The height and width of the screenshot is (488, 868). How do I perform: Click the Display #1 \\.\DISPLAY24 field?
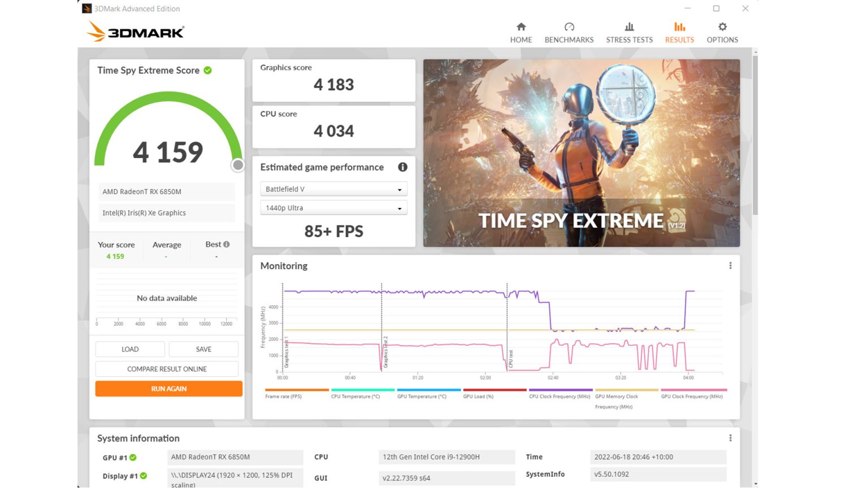point(235,478)
